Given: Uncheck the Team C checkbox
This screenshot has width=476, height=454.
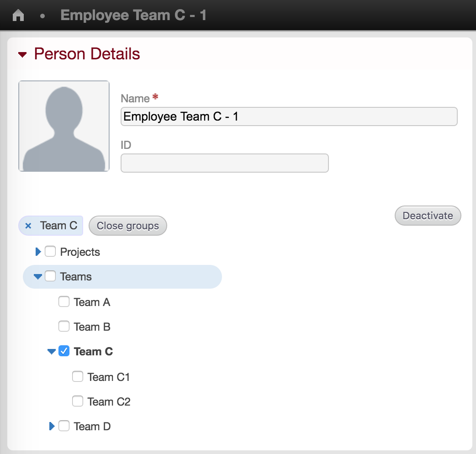Looking at the screenshot, I should point(64,351).
